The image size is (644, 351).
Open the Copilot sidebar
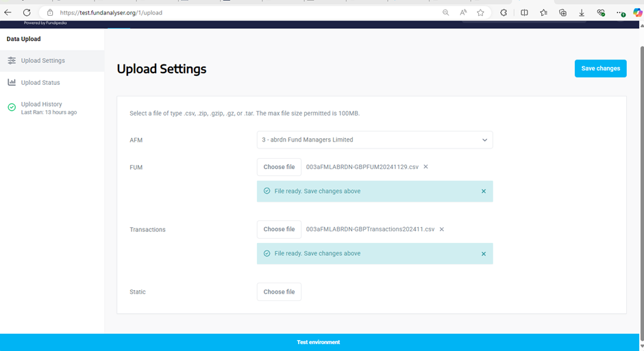pyautogui.click(x=637, y=12)
